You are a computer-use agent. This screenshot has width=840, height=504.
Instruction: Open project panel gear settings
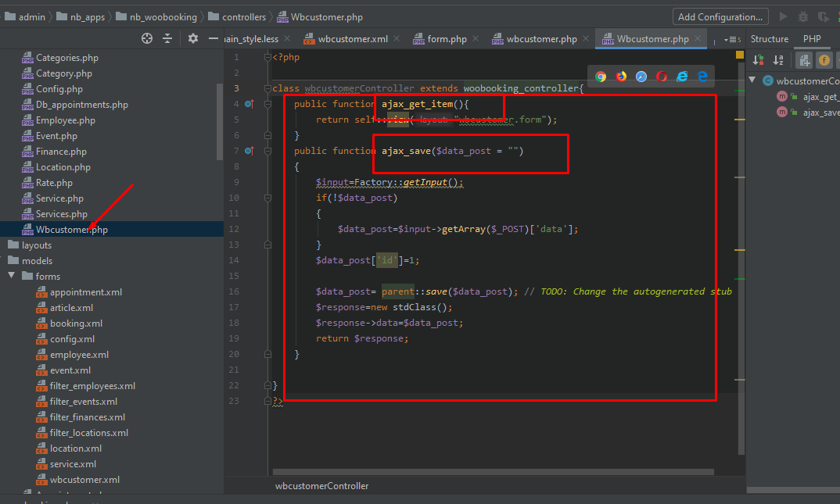pyautogui.click(x=193, y=38)
